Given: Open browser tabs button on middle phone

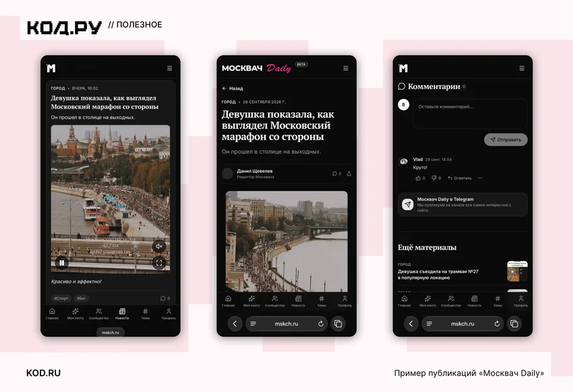Looking at the screenshot, I should coord(338,323).
